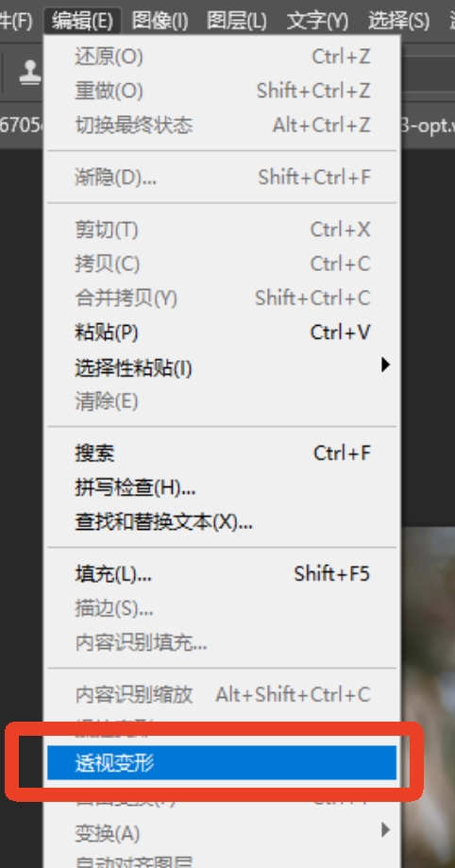Choose 填充(L)... menu entry

click(x=222, y=574)
